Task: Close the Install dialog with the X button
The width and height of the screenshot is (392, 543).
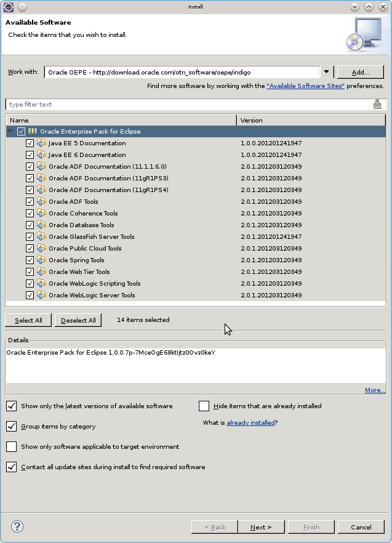Action: coord(383,7)
